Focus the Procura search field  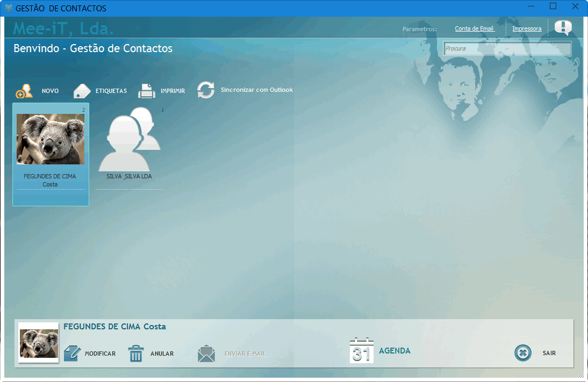[507, 48]
